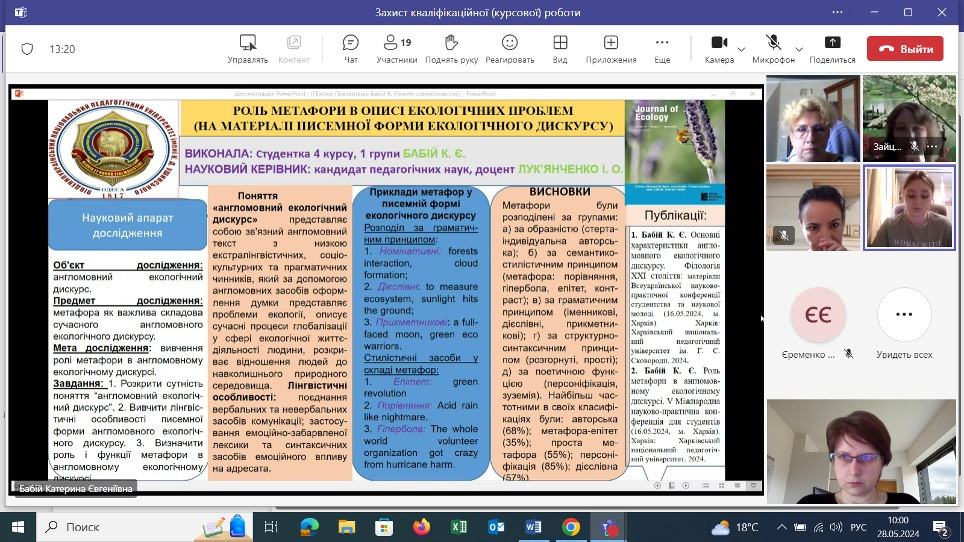Click ВИСНОВКИ heading on the slide
The image size is (964, 542).
point(559,192)
